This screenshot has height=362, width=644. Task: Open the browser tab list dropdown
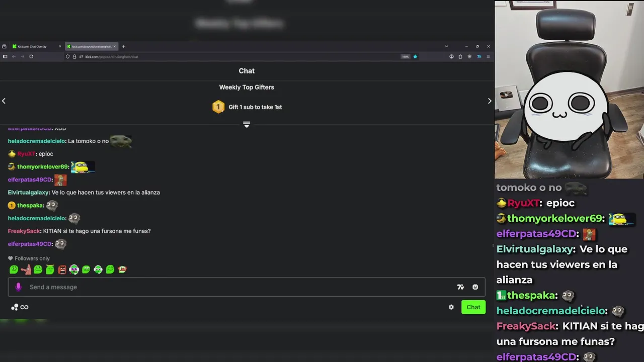pos(446,46)
